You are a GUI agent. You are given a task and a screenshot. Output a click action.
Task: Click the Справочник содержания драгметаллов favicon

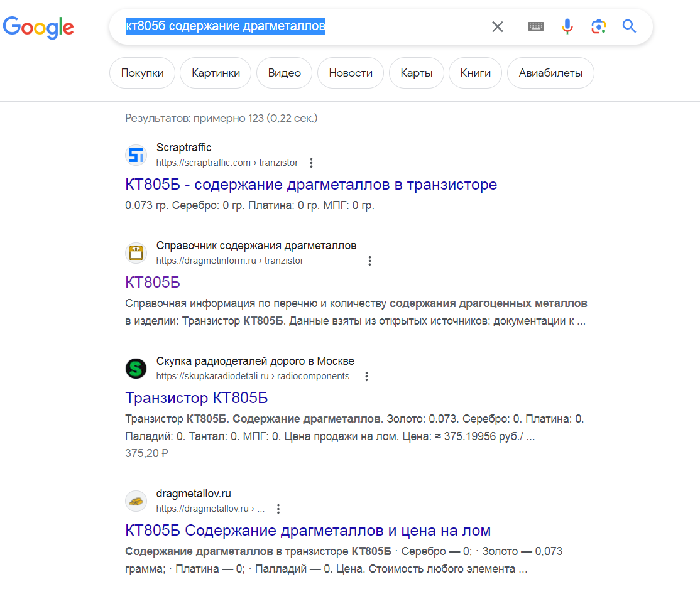coord(136,252)
